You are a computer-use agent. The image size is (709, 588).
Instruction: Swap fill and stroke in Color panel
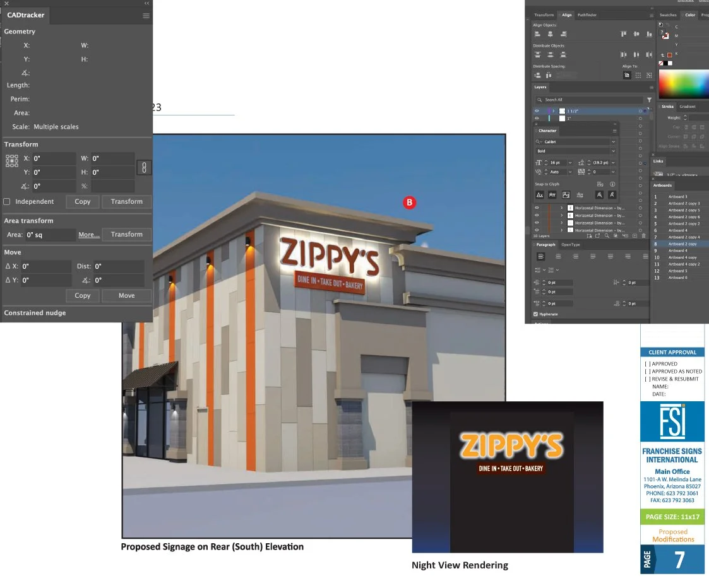(669, 25)
